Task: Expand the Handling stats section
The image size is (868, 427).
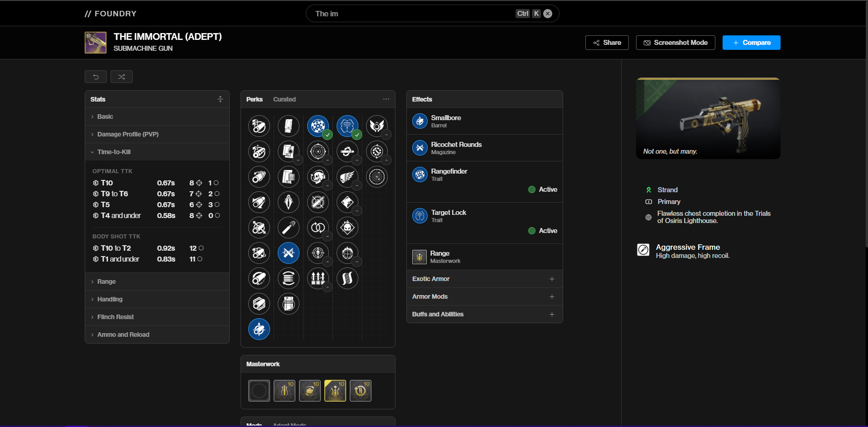Action: click(x=157, y=299)
